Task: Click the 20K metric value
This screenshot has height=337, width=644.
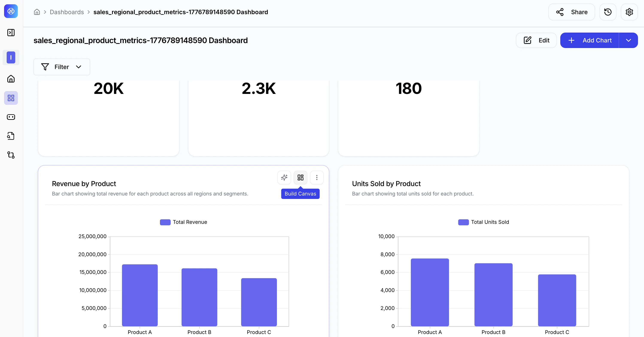Action: 108,88
